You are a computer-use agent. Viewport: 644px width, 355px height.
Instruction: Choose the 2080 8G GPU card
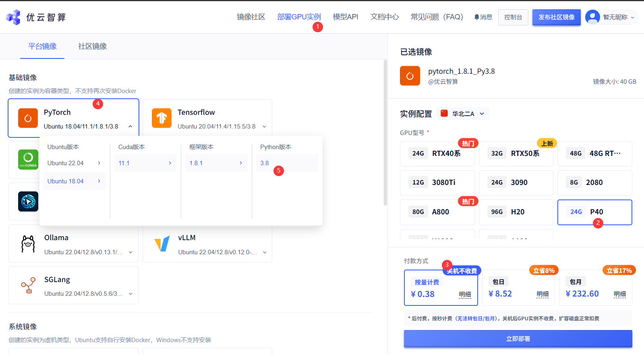click(595, 183)
